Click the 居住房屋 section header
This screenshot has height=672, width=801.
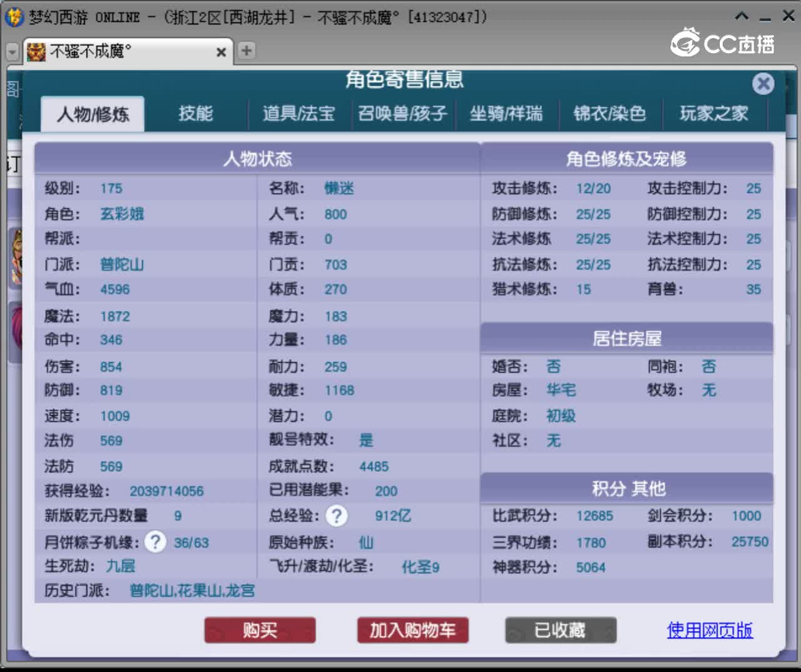click(x=627, y=339)
